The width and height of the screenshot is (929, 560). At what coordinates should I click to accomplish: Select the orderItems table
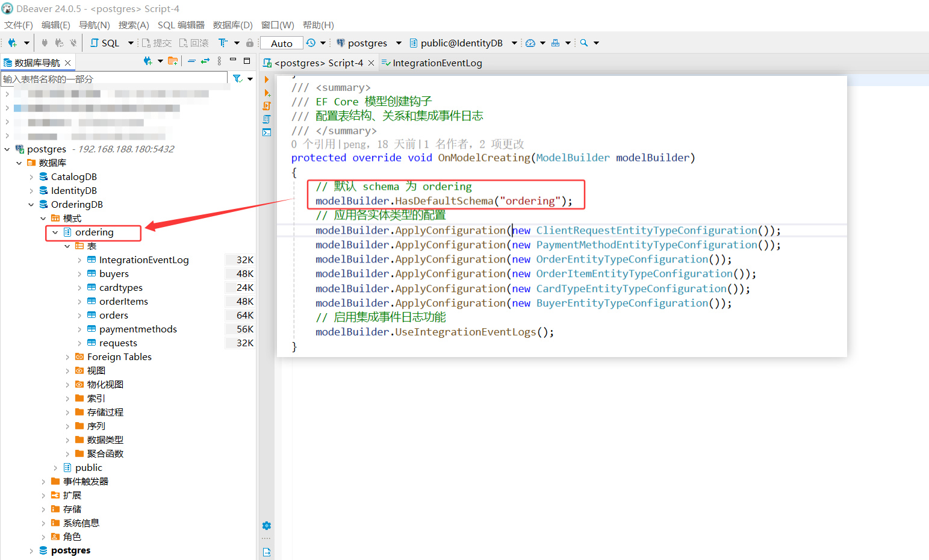(123, 301)
